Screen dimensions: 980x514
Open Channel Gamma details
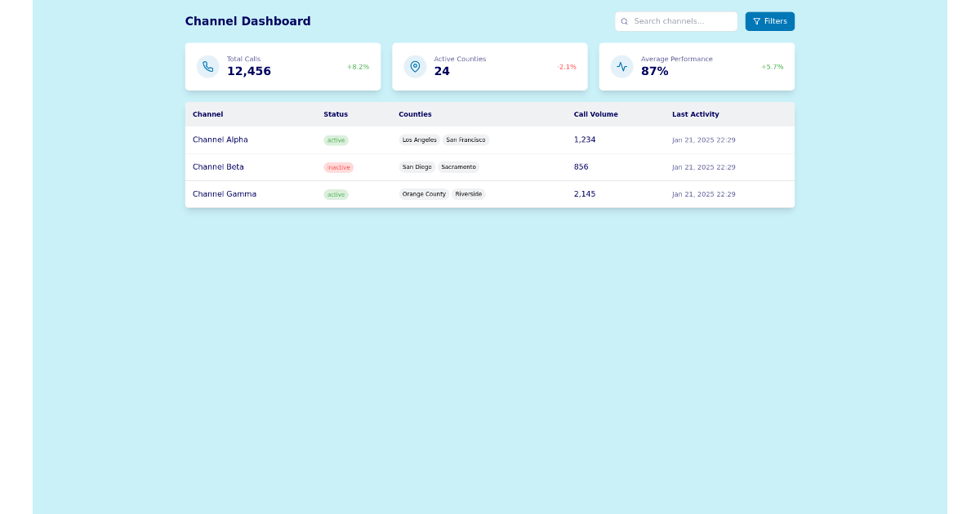click(224, 194)
